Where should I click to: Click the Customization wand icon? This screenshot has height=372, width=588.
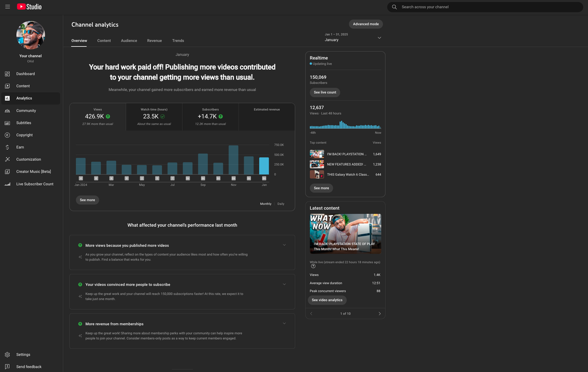coord(8,160)
